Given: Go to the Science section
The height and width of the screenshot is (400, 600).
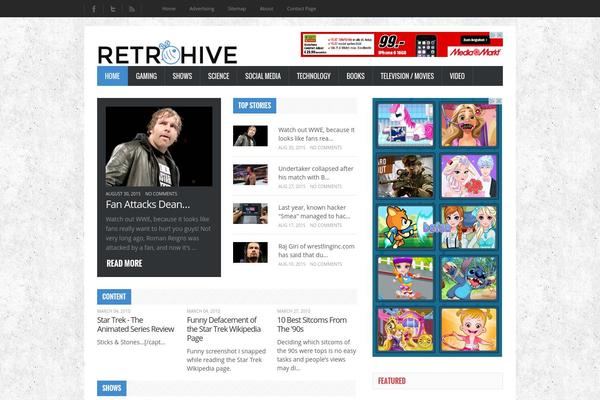Looking at the screenshot, I should point(218,76).
